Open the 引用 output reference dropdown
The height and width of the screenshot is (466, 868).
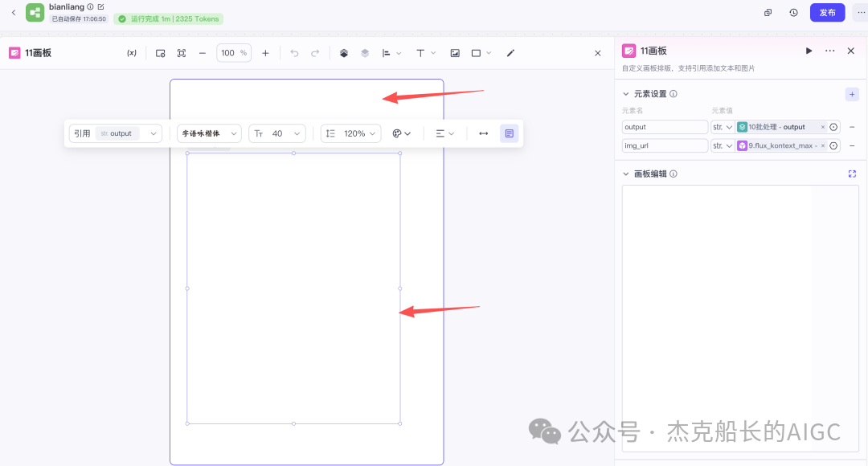tap(116, 133)
